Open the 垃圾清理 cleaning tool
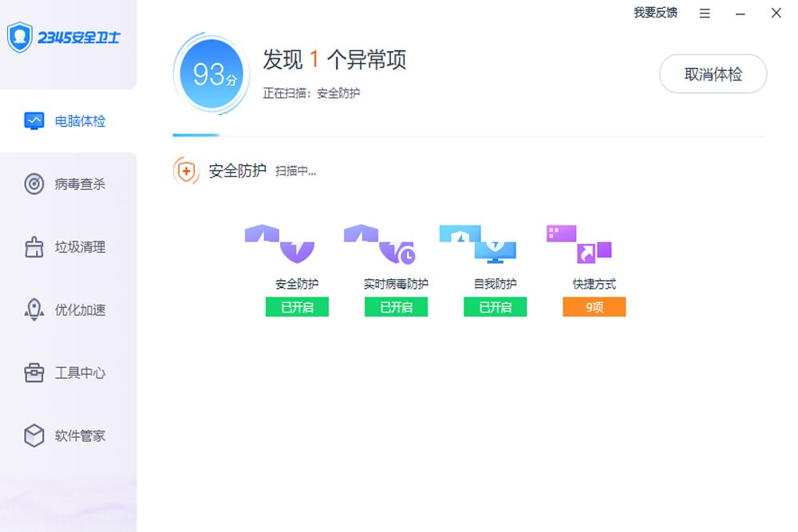The image size is (798, 532). 34,247
